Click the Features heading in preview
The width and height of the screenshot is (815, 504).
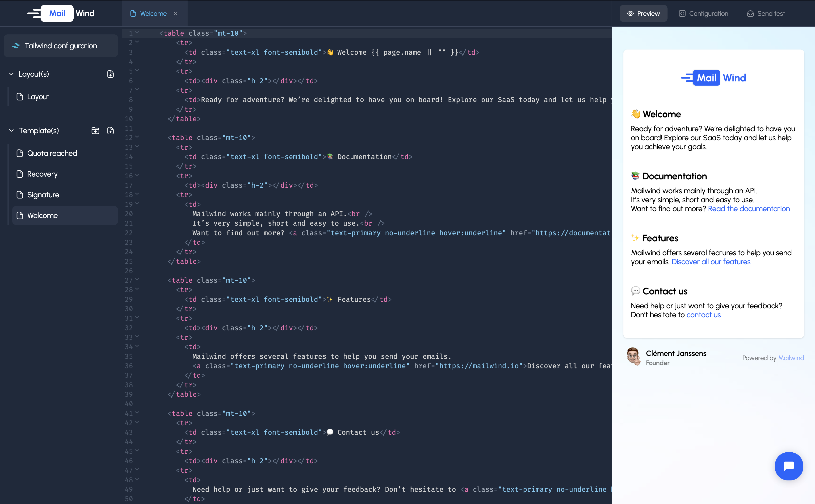pyautogui.click(x=654, y=238)
